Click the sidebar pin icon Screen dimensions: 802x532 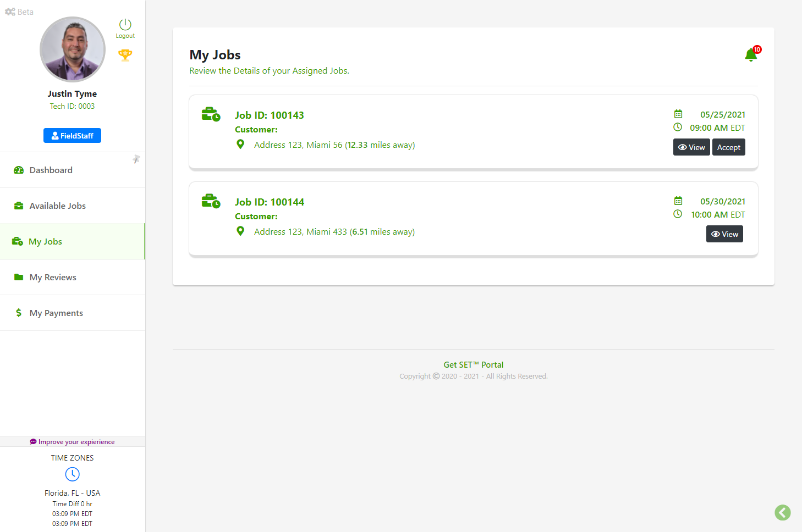tap(136, 159)
